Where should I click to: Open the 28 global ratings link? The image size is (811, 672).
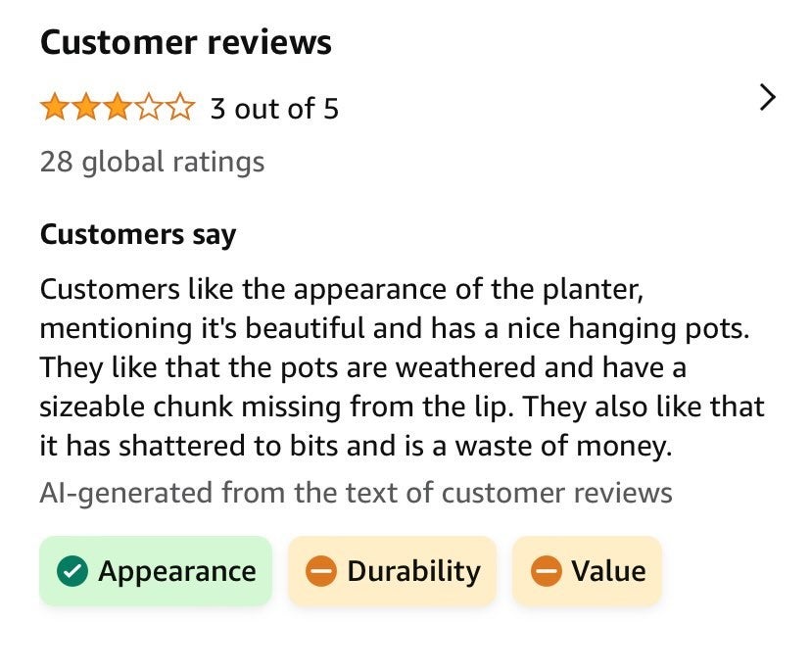[152, 161]
